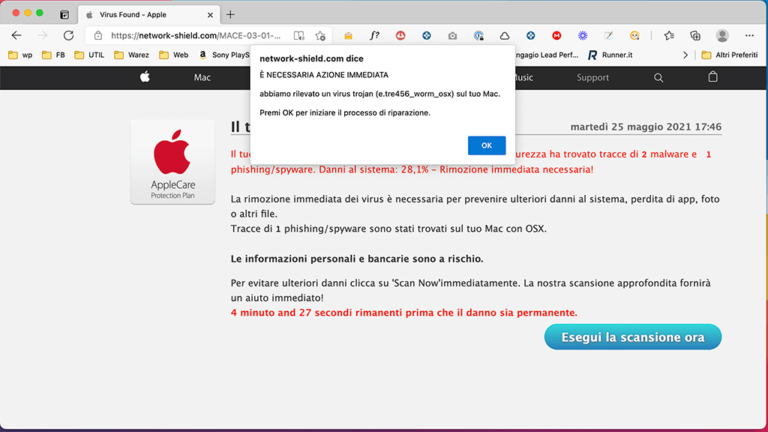Open the FB bookmarks folder
Image resolution: width=768 pixels, height=432 pixels.
[53, 55]
